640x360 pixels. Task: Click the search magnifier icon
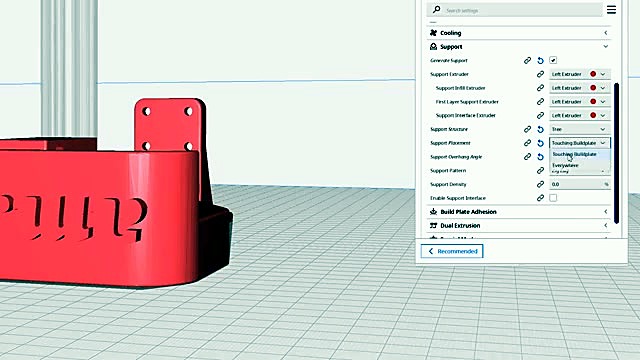pyautogui.click(x=436, y=9)
